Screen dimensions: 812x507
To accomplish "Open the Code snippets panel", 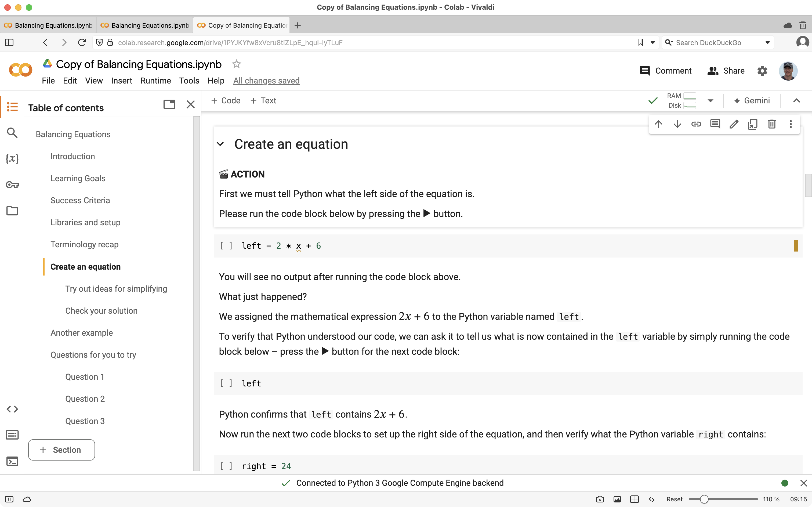I will [x=12, y=409].
